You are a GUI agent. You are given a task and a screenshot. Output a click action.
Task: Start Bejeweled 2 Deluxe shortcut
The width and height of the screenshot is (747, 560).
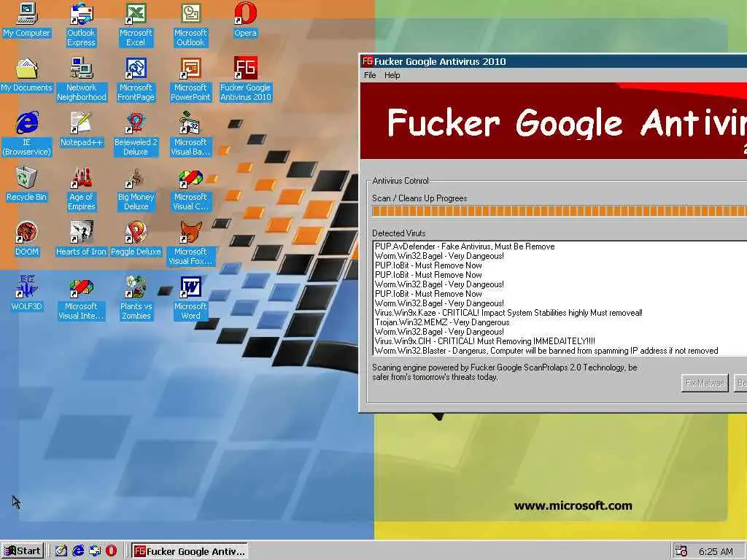(136, 134)
